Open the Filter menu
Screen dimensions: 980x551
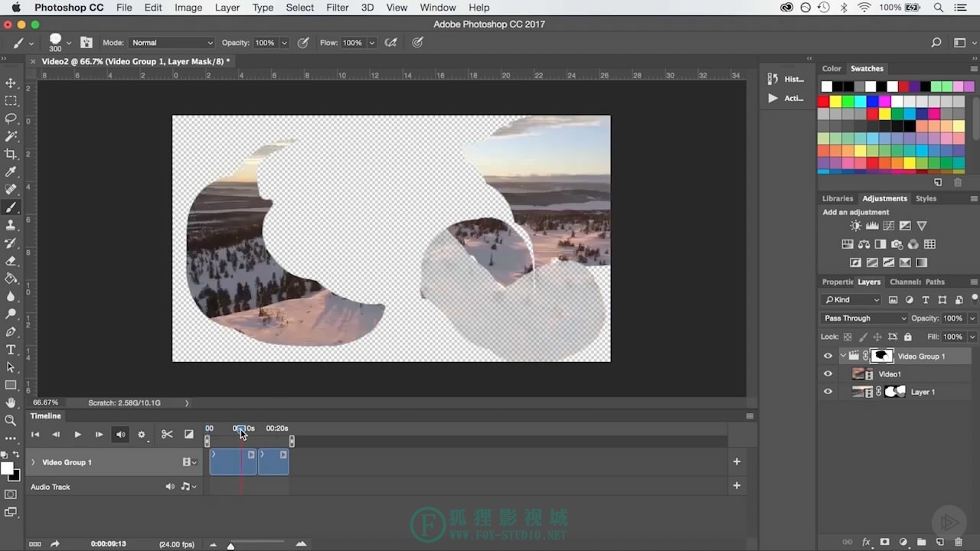pyautogui.click(x=338, y=8)
